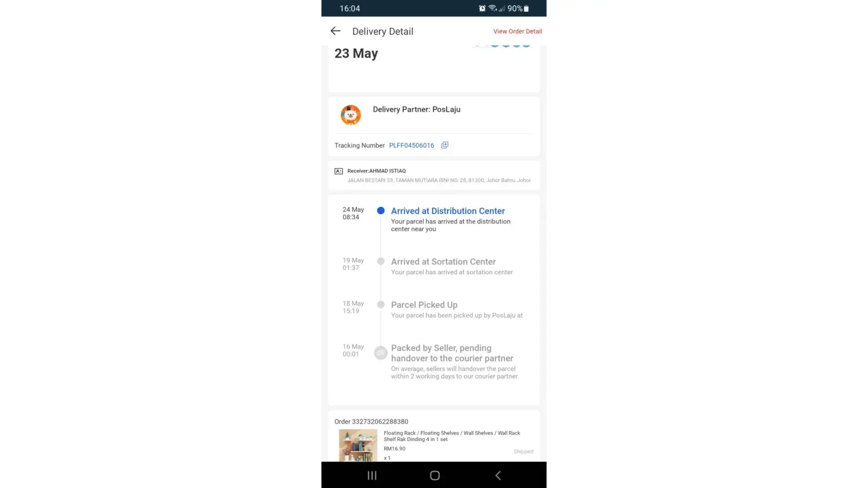Tap Order 332732062288380 number

click(371, 422)
